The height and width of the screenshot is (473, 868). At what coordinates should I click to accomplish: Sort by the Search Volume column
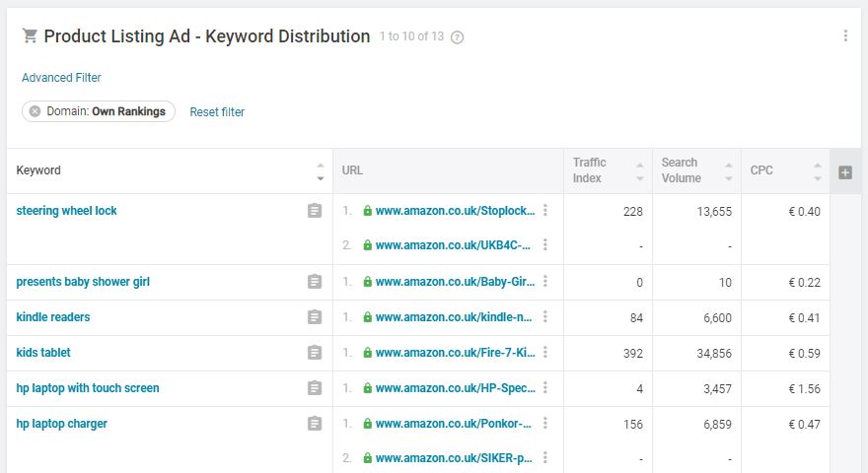729,171
